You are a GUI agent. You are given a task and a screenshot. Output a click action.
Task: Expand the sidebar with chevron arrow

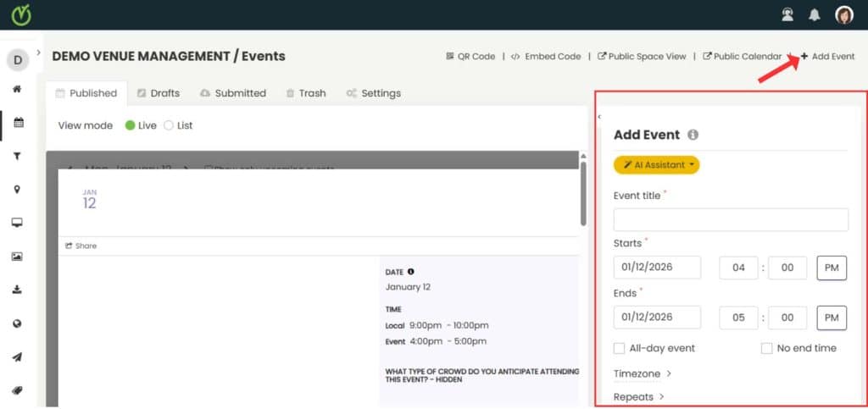point(39,53)
